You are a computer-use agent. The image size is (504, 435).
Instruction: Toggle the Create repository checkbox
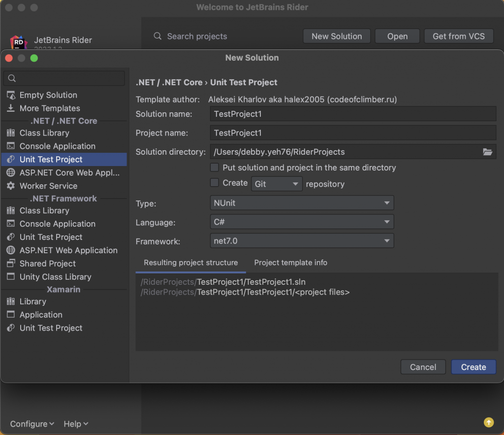tap(215, 183)
